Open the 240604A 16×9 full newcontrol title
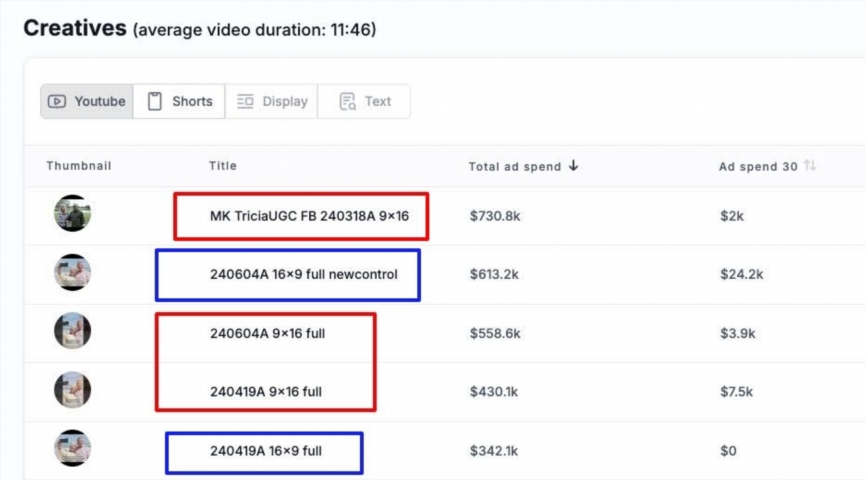The image size is (865, 480). [304, 274]
